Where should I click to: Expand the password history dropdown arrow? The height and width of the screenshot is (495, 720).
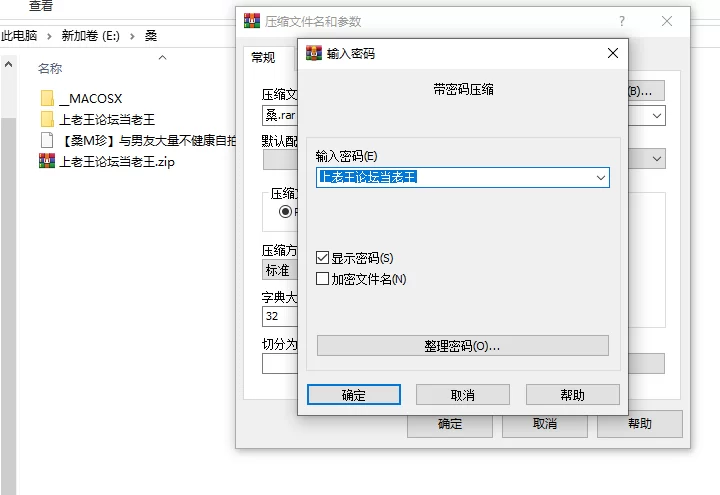click(600, 178)
